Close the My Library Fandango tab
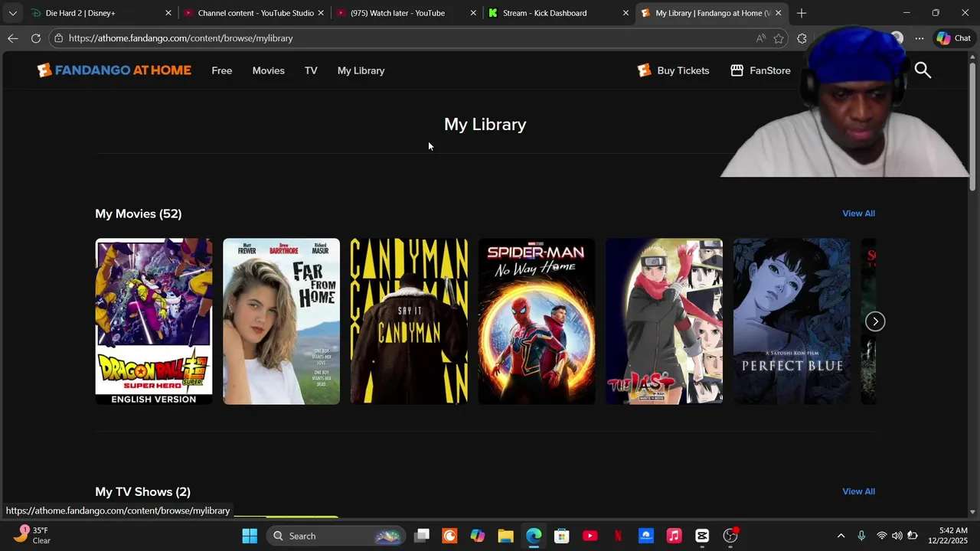The height and width of the screenshot is (551, 980). pos(778,13)
